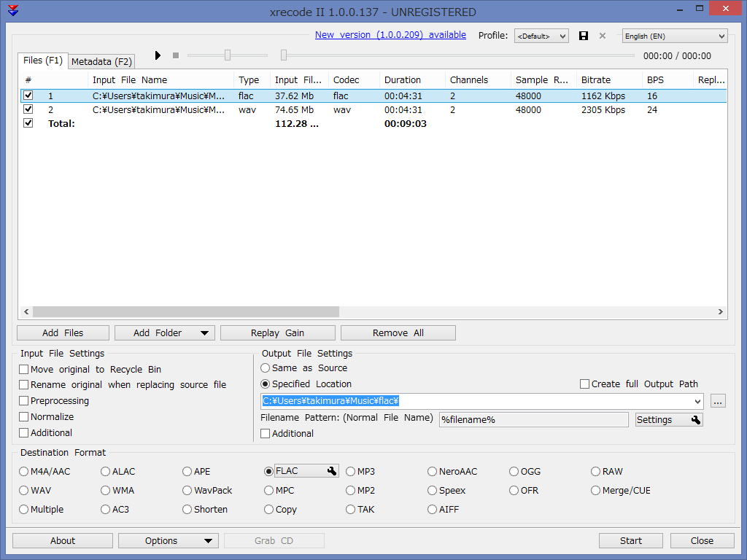Save profile with floppy disk icon
Image resolution: width=747 pixels, height=560 pixels.
[x=583, y=36]
